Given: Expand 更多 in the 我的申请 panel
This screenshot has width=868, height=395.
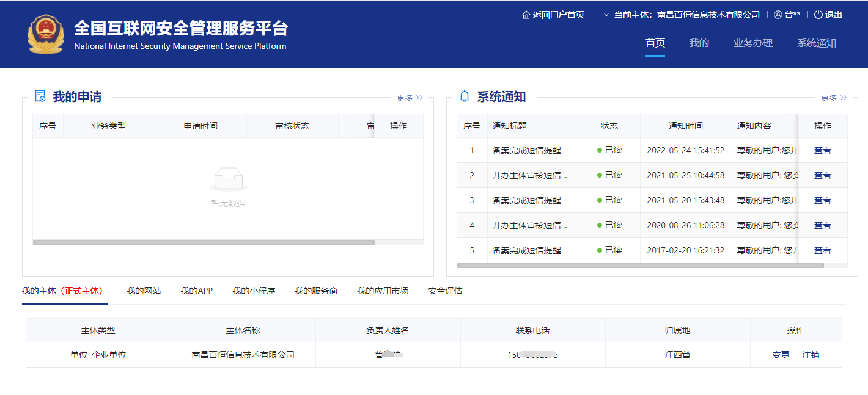Looking at the screenshot, I should point(408,97).
